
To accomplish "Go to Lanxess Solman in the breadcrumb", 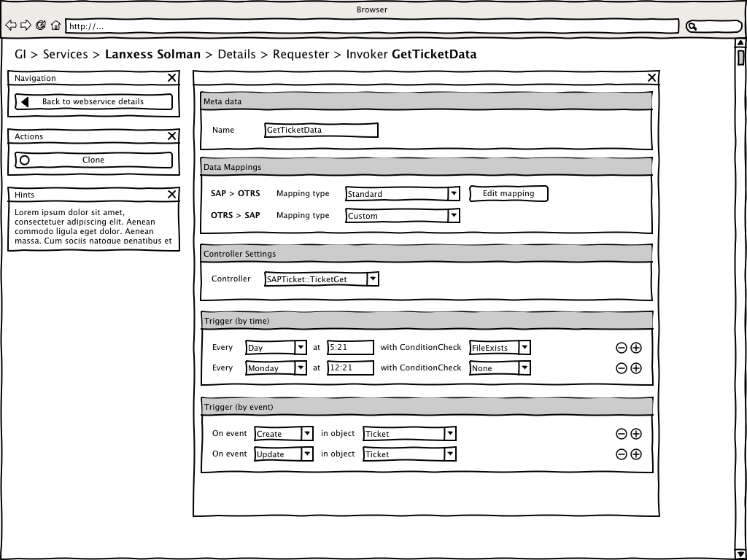I will click(x=152, y=54).
